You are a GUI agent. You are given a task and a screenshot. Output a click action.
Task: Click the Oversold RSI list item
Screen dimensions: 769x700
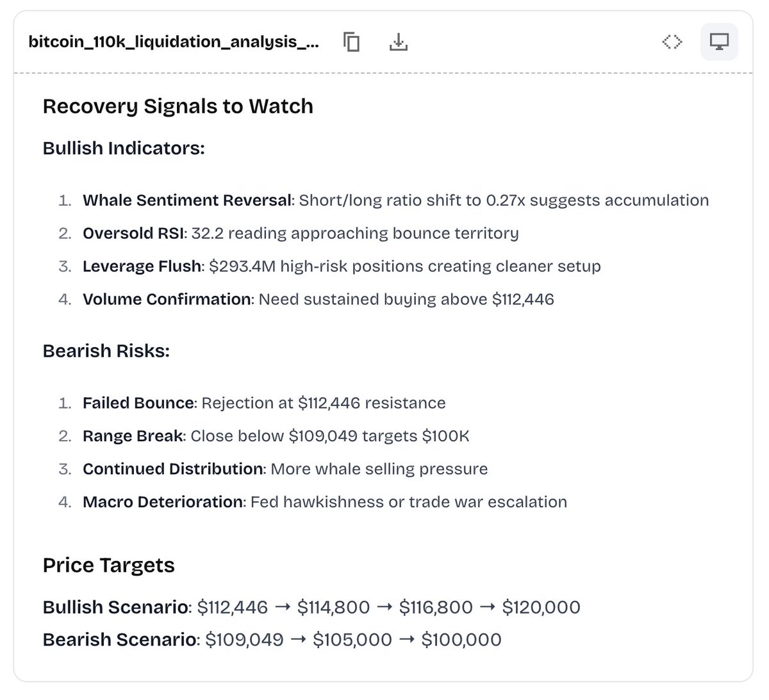tap(301, 233)
